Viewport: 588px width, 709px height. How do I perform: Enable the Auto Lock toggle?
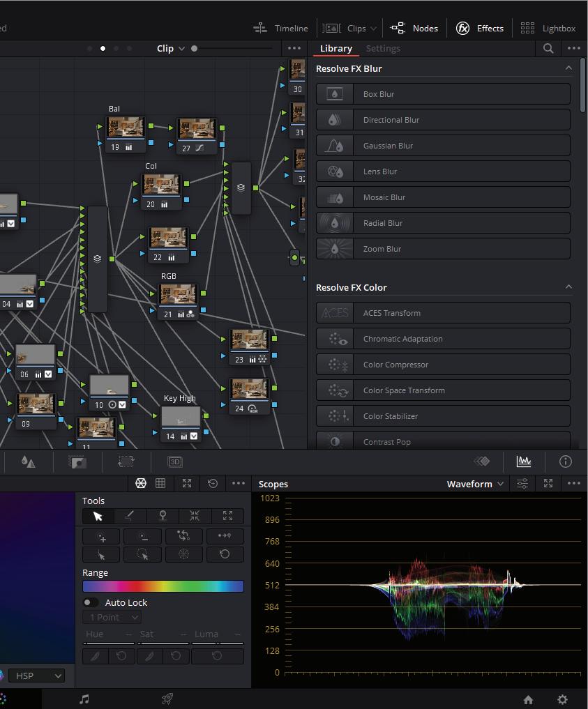point(91,602)
